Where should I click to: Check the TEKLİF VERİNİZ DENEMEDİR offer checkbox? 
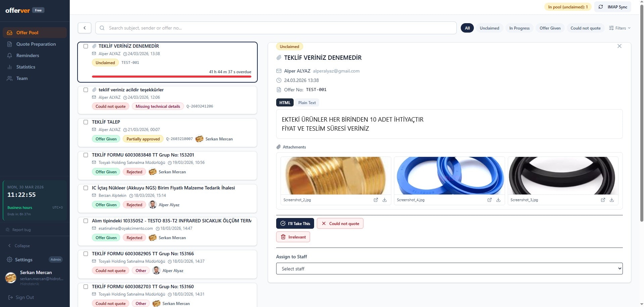[x=86, y=46]
